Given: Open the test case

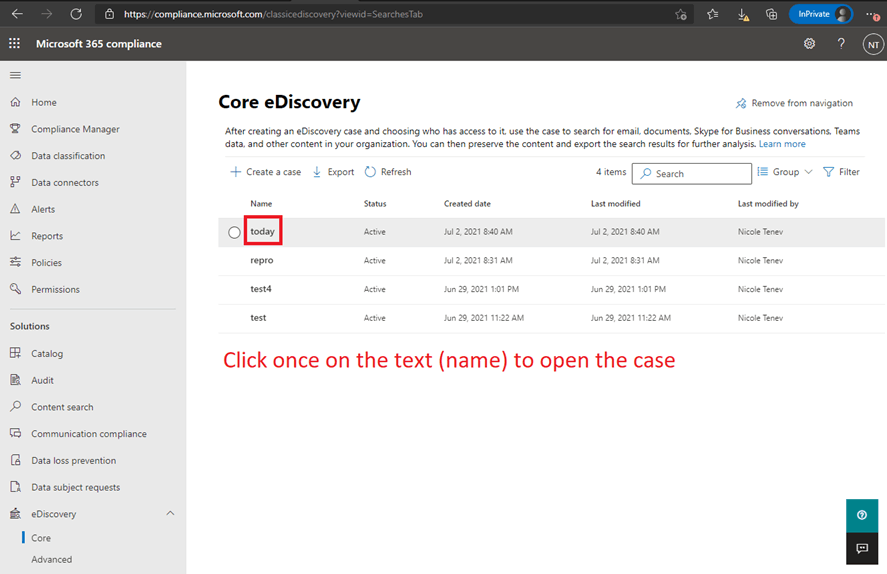Looking at the screenshot, I should point(258,318).
